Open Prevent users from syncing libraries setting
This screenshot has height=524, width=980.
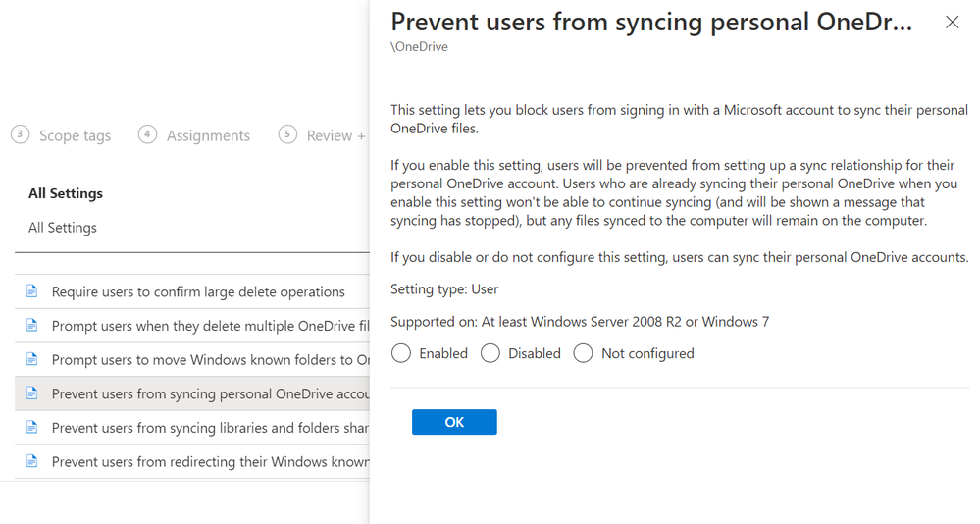click(x=210, y=428)
